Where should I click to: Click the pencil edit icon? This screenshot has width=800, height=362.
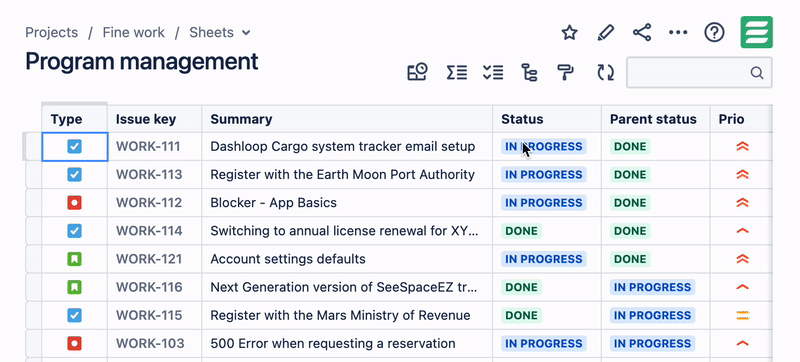605,33
